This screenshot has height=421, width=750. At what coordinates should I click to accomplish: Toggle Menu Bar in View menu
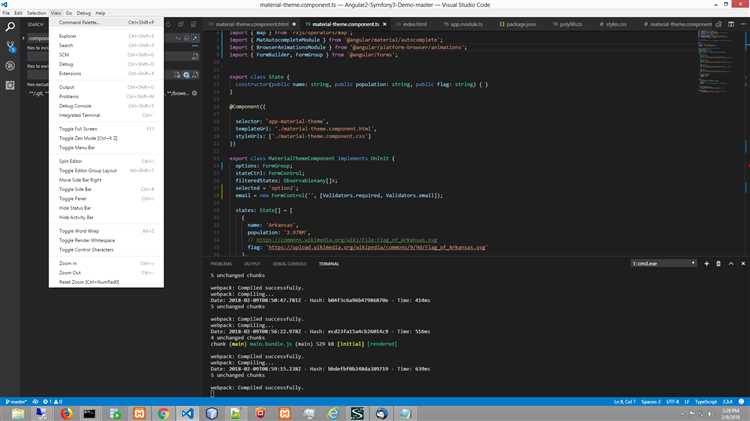[x=77, y=148]
